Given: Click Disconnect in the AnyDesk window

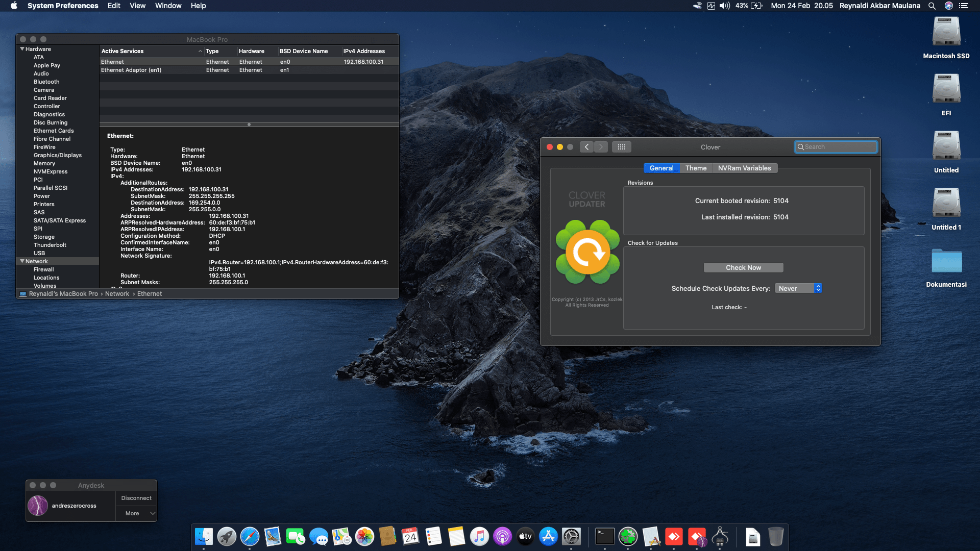Looking at the screenshot, I should click(x=136, y=498).
